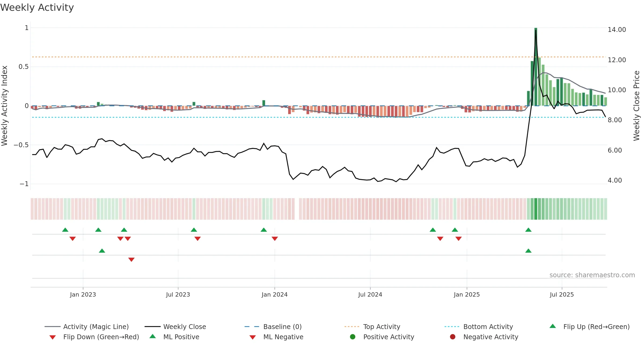Viewport: 644px width, 362px height.
Task: Click the flip-up marker near Jul 2023
Action: 194,230
